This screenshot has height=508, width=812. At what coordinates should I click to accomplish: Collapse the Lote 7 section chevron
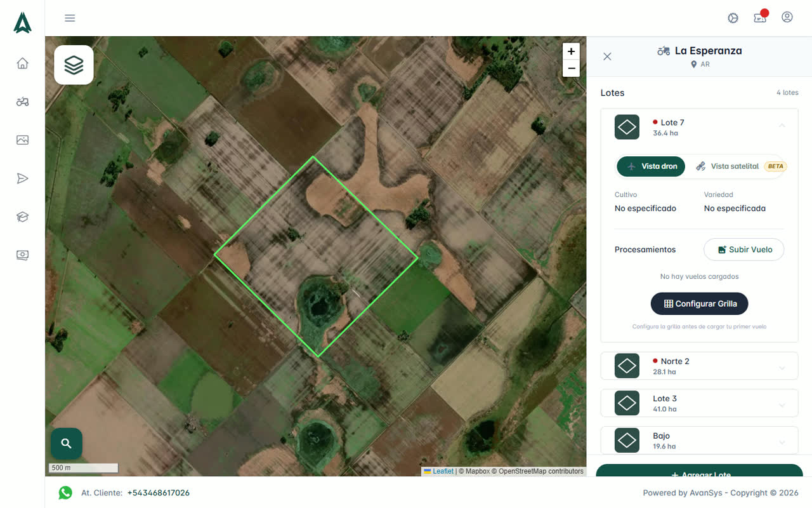[x=782, y=126]
